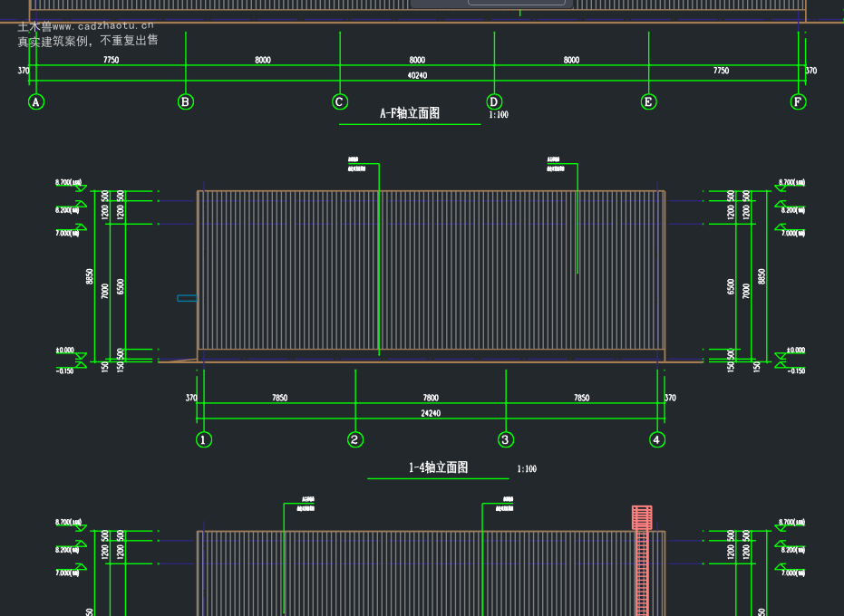Click the "7750" dimension between axes A and B
The image size is (844, 616).
(x=111, y=60)
